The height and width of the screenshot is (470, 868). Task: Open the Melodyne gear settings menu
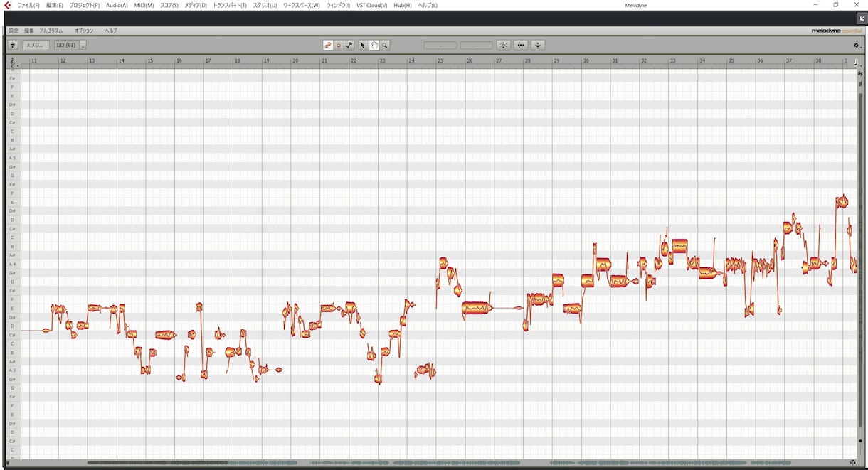tap(857, 46)
